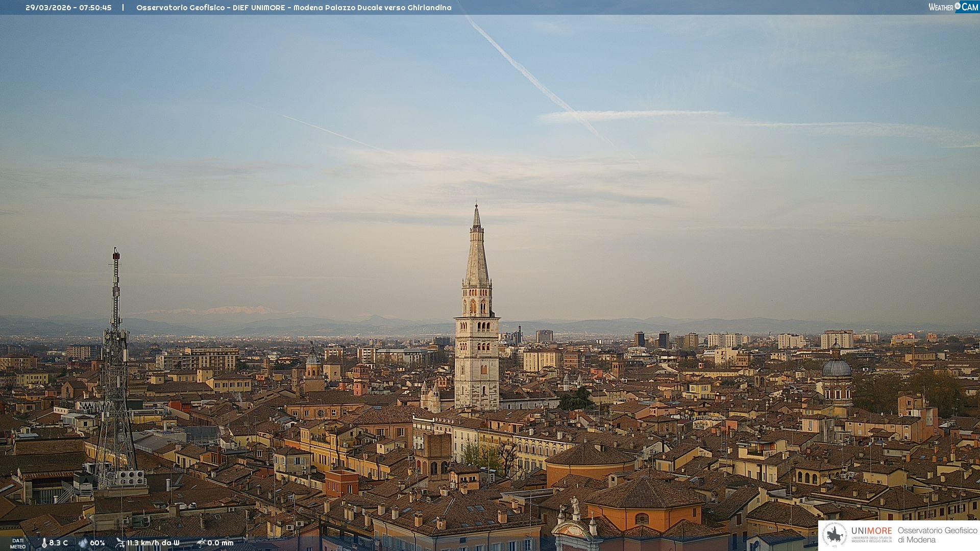Click the 8.3 C temperature reading
This screenshot has width=980, height=551.
(59, 543)
